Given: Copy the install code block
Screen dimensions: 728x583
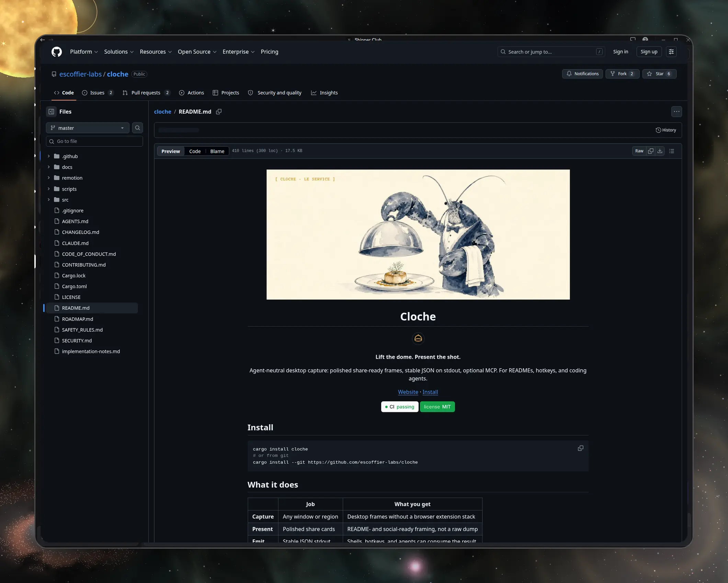Looking at the screenshot, I should [x=580, y=448].
